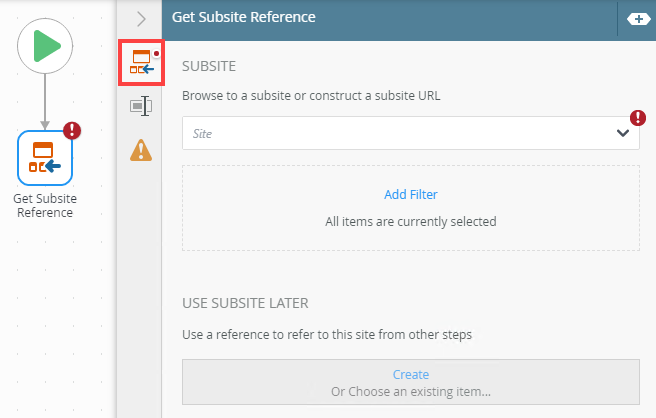Click 'All items are currently selected' text

tap(411, 221)
